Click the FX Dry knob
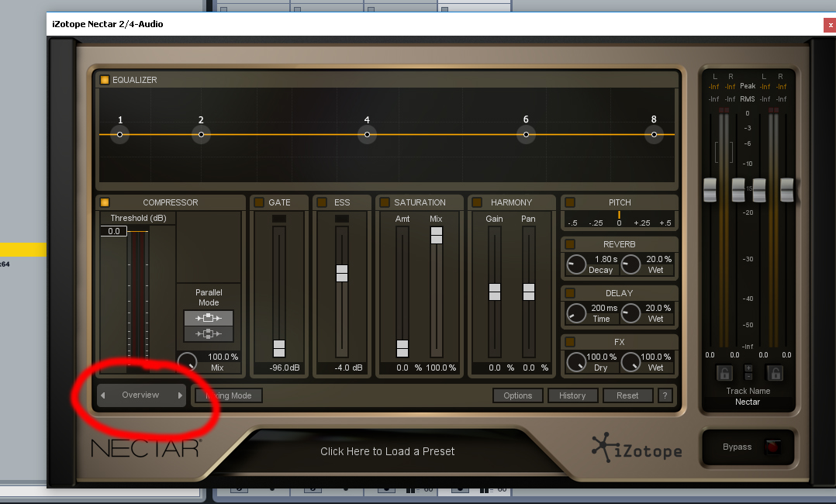Viewport: 836px width, 504px height. (x=576, y=362)
